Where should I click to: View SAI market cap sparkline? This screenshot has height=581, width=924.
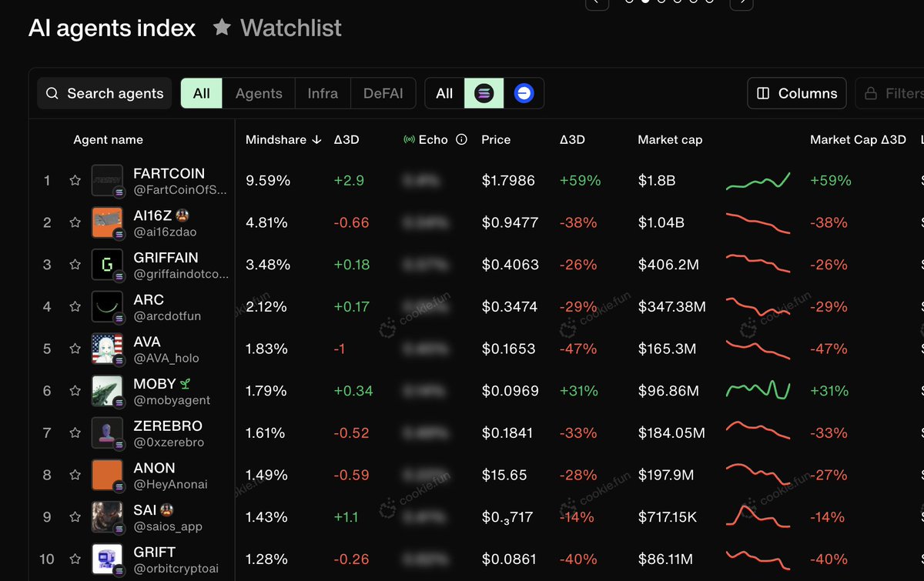click(758, 516)
